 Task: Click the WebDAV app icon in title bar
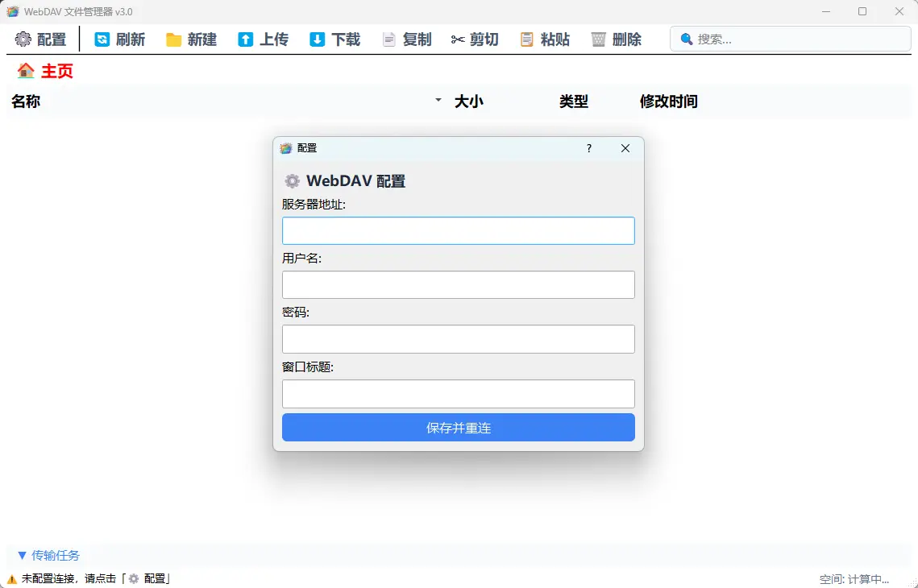12,12
